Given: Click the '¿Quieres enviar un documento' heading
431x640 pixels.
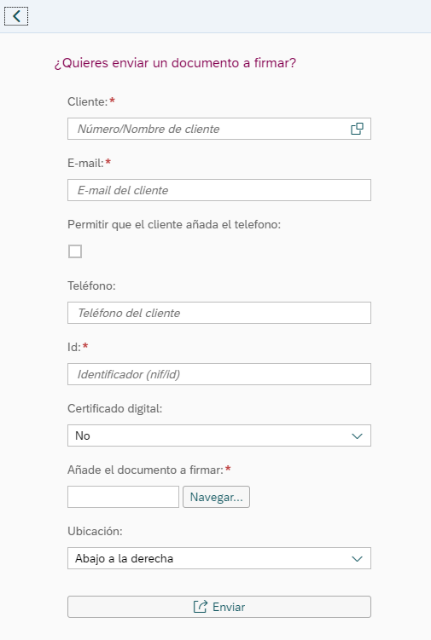Looking at the screenshot, I should tap(175, 63).
